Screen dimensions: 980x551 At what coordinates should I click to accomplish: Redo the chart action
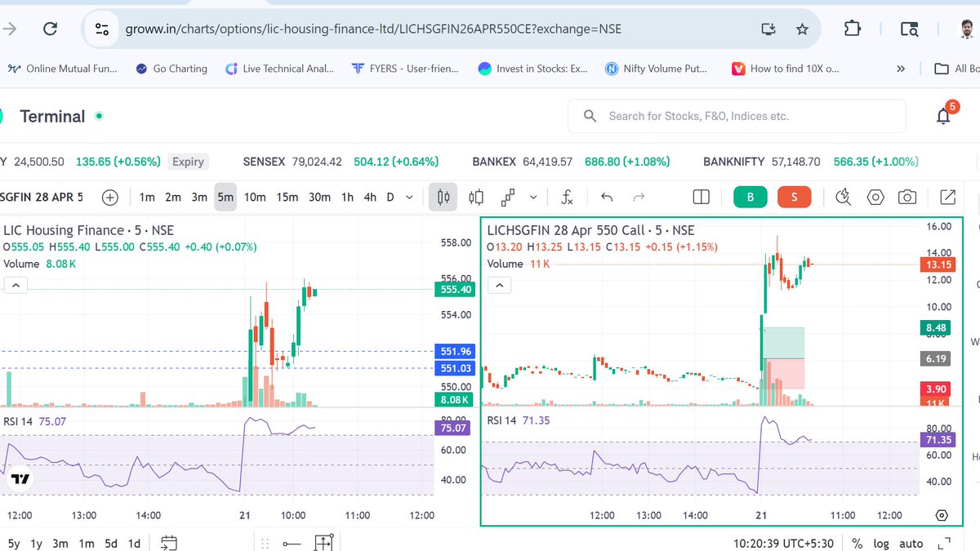(639, 197)
